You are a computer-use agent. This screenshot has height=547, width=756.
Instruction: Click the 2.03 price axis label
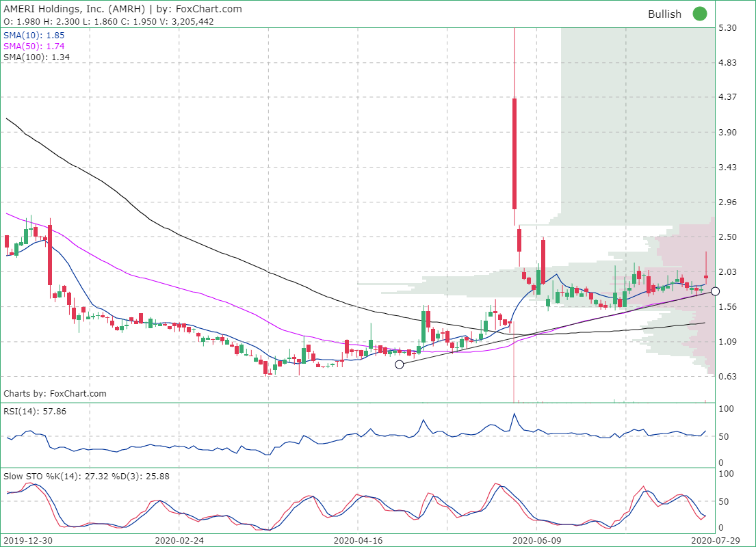(x=727, y=272)
